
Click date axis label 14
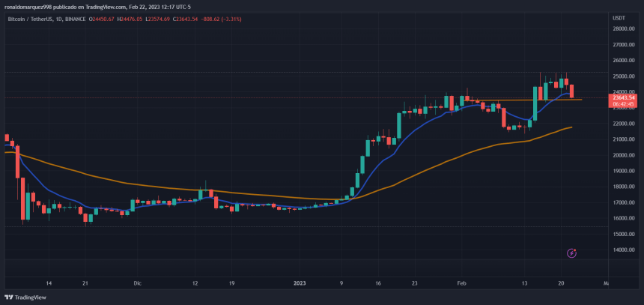49,283
